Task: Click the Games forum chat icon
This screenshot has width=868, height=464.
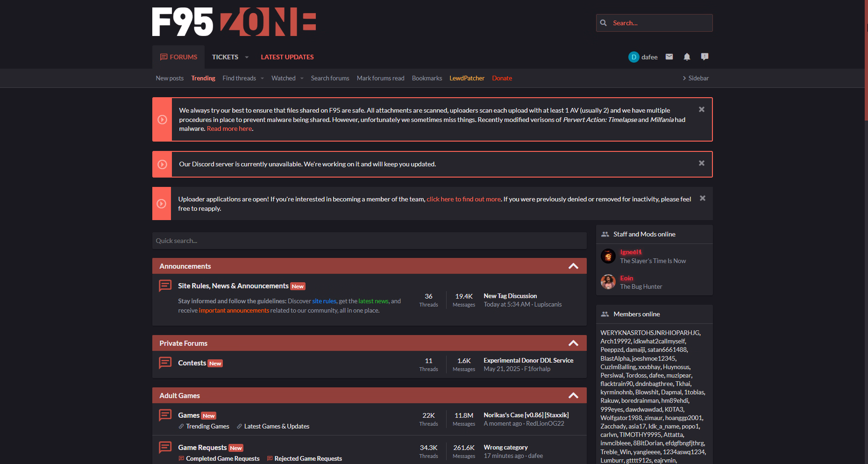Action: coord(165,415)
